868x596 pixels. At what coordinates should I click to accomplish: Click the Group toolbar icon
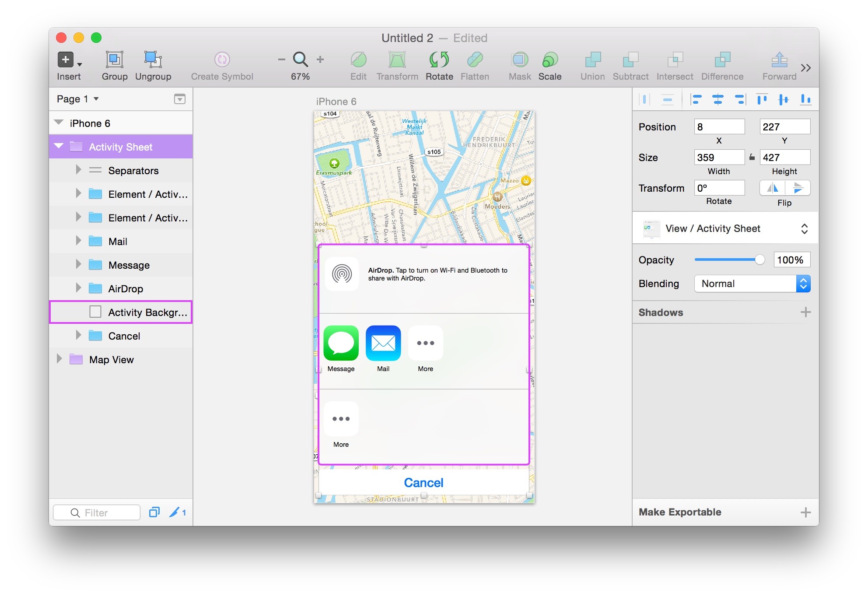click(x=114, y=60)
